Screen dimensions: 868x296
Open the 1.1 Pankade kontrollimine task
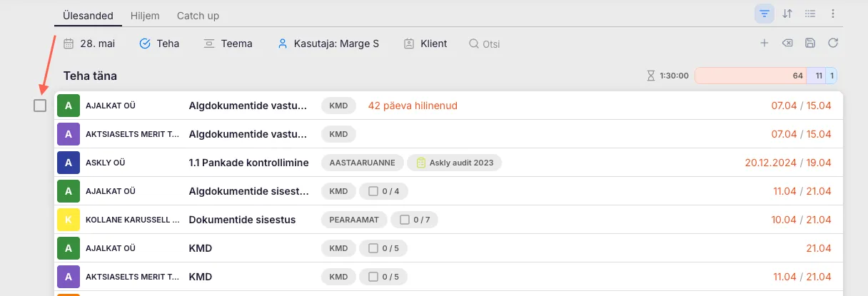[248, 163]
